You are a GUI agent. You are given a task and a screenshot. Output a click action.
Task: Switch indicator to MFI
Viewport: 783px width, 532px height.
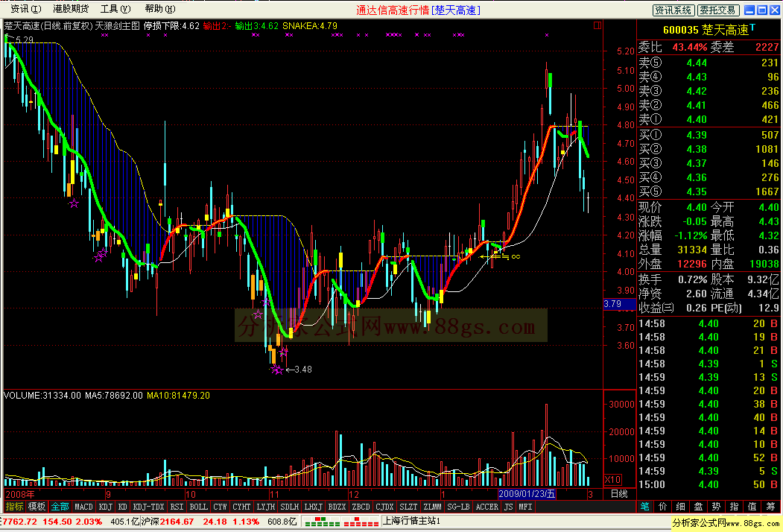point(525,507)
